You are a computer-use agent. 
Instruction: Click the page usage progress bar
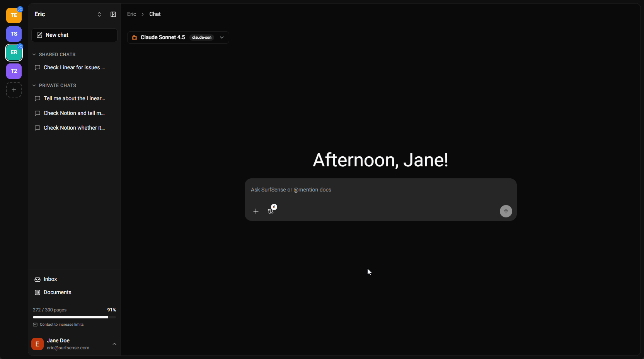(x=74, y=317)
